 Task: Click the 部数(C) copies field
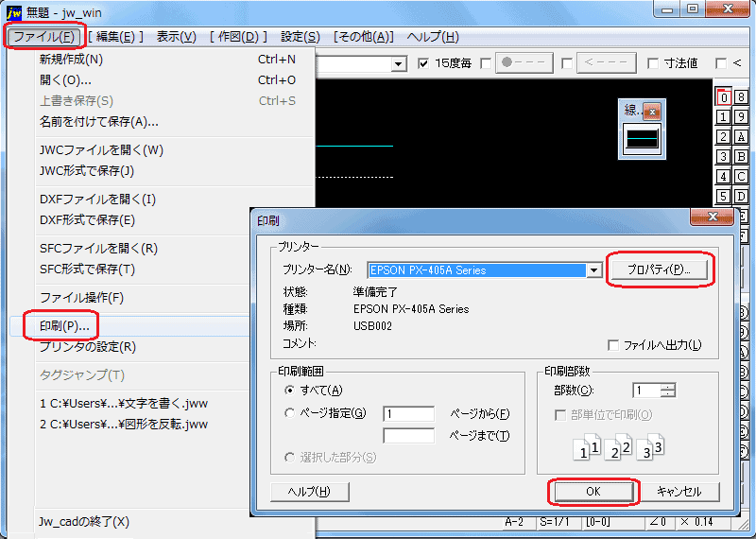(646, 391)
